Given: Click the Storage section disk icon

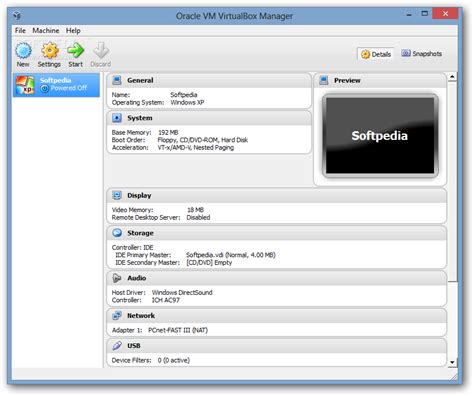Looking at the screenshot, I should 117,233.
